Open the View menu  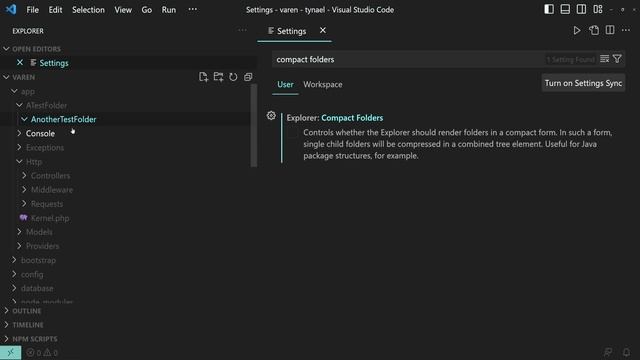coord(123,9)
